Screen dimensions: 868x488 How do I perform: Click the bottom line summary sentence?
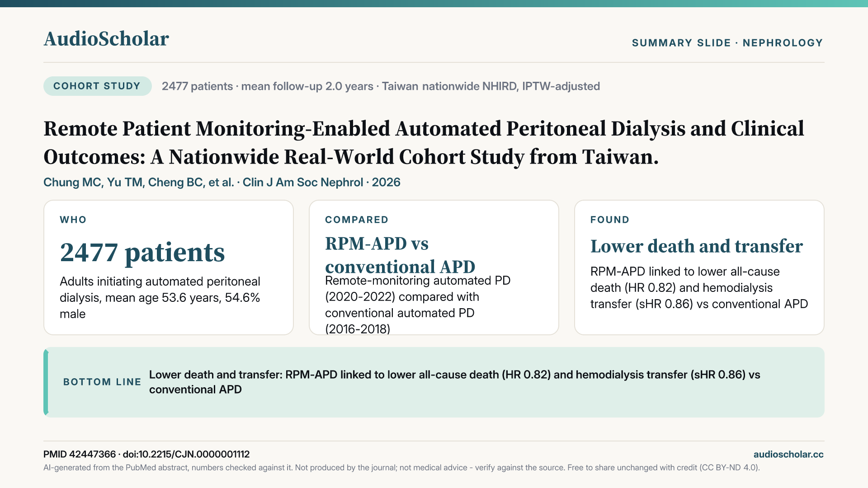455,382
